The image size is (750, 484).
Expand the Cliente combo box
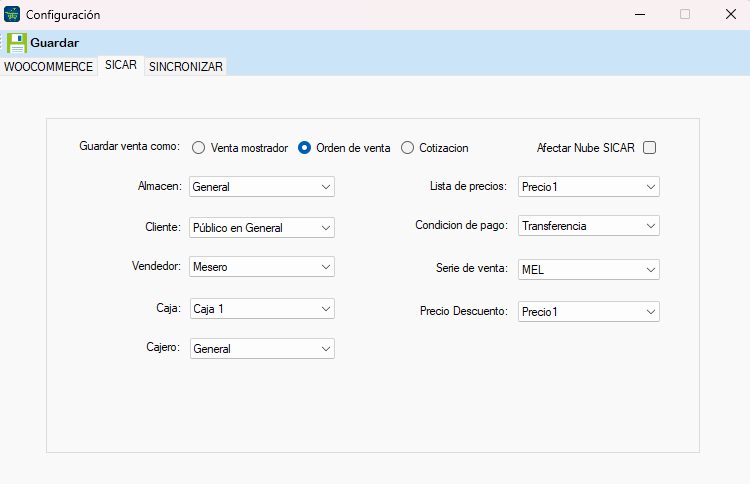point(261,228)
